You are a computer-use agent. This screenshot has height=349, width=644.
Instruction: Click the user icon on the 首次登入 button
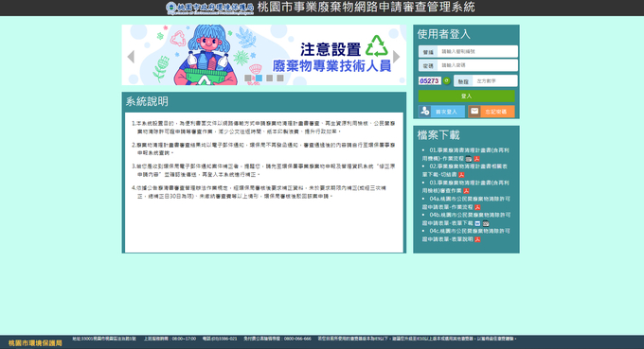[424, 112]
